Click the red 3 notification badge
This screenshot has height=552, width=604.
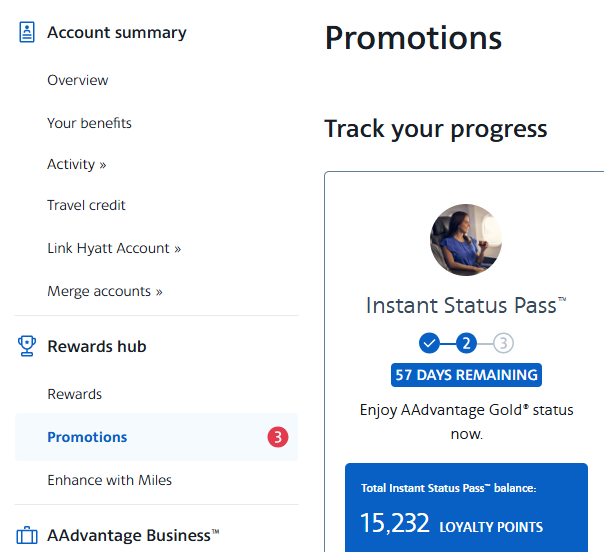click(x=278, y=437)
